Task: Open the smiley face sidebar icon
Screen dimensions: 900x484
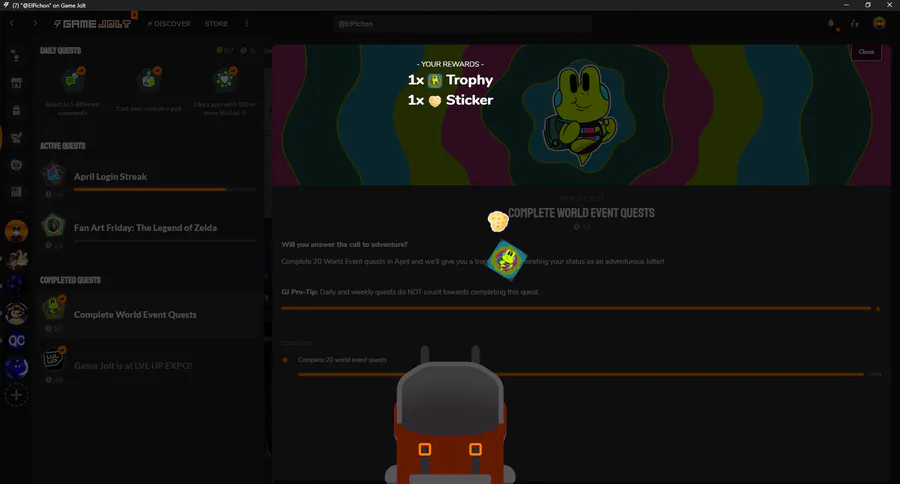Action: 16,165
